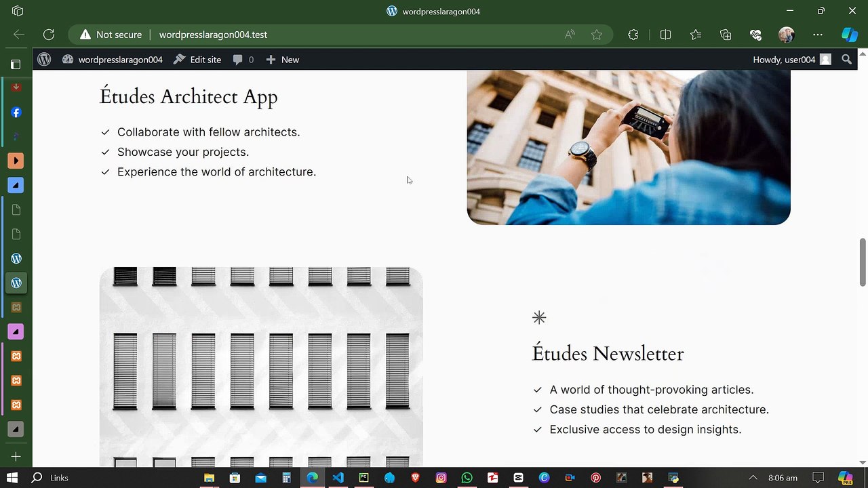Open PyCharm from the taskbar
Image resolution: width=868 pixels, height=488 pixels.
point(363,478)
